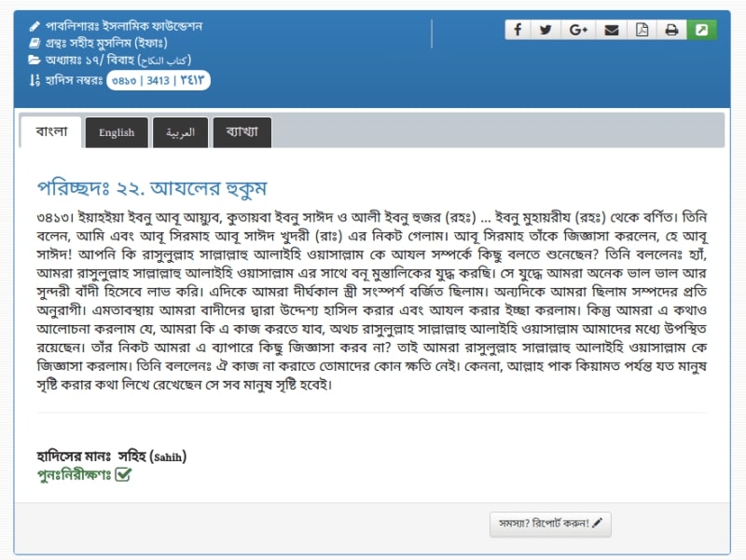
Task: Switch to the বাংলা tab
Action: (51, 131)
